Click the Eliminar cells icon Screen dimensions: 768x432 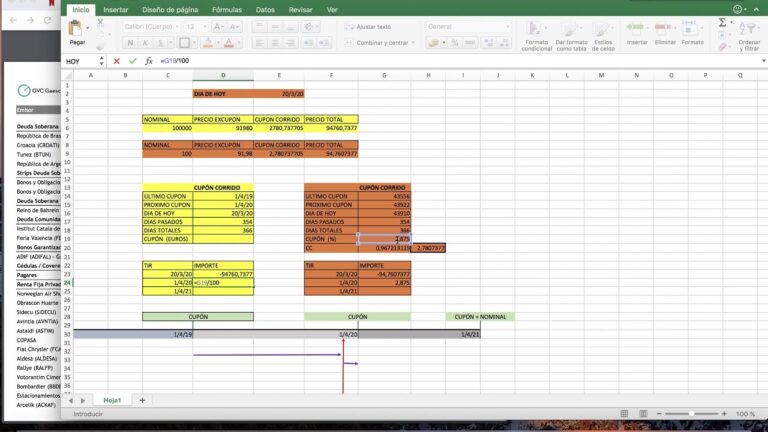tap(665, 33)
